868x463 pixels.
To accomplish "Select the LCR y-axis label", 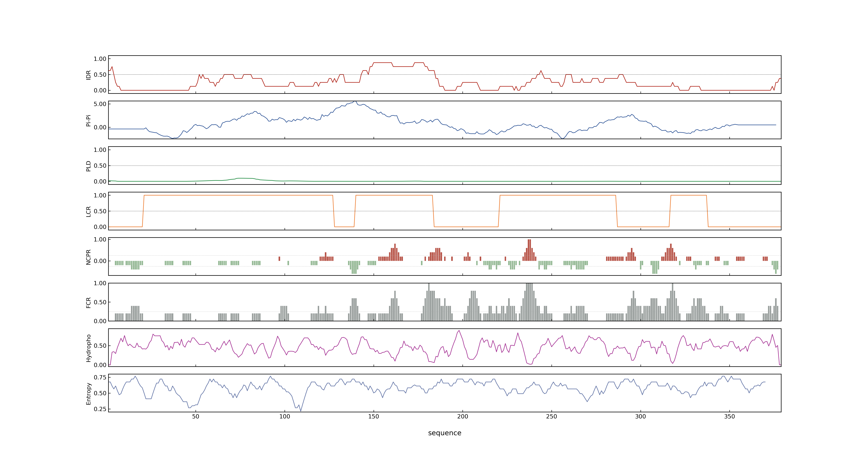I will pos(89,211).
